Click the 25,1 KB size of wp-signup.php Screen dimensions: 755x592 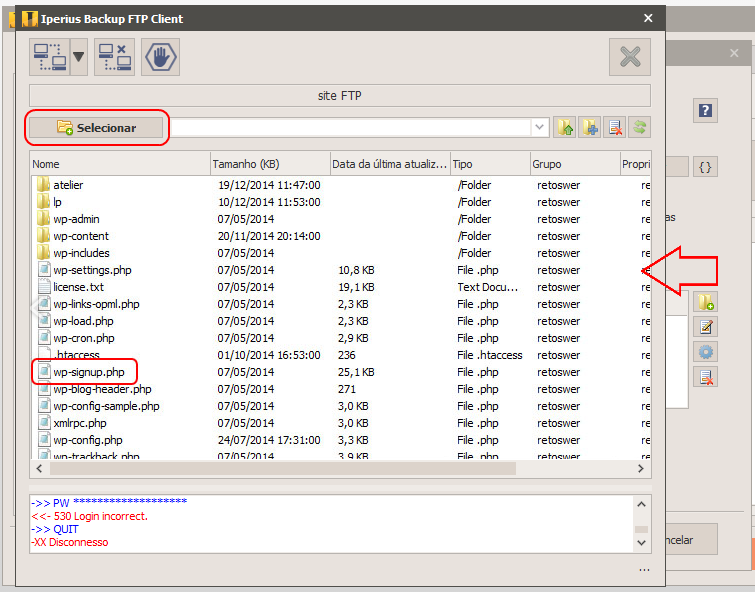click(356, 372)
